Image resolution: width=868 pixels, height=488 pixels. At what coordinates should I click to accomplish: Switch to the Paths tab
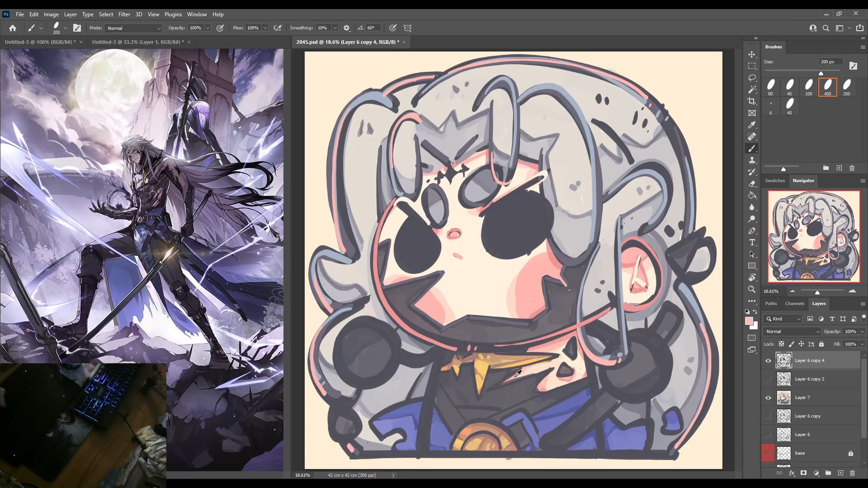[771, 304]
